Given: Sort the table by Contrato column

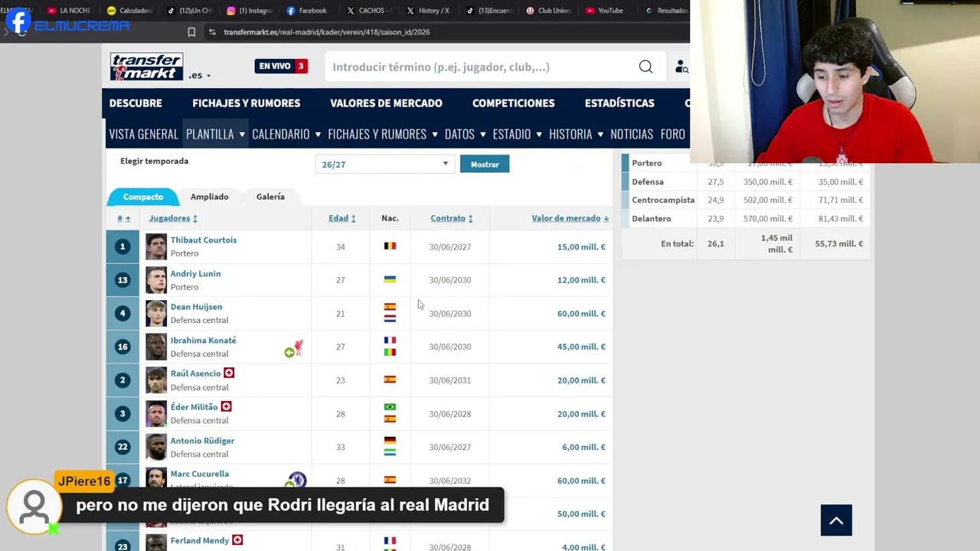Looking at the screenshot, I should click(x=452, y=218).
